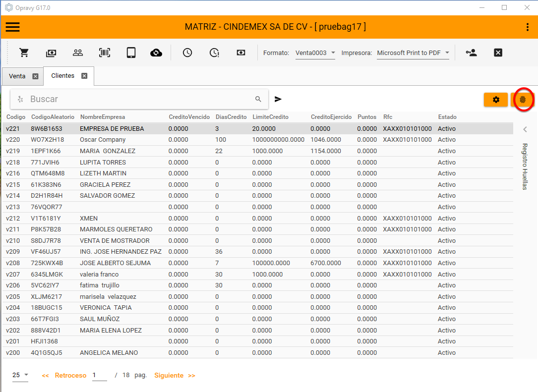The width and height of the screenshot is (538, 392).
Task: Click the << first page link
Action: [45, 376]
